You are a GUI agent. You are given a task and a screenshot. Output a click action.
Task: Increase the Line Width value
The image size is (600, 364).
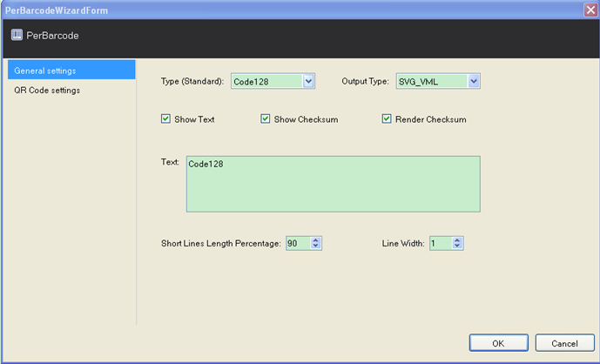pyautogui.click(x=457, y=240)
